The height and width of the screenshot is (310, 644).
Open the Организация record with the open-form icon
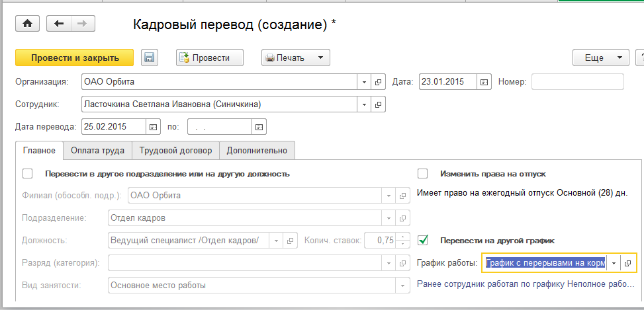point(379,82)
